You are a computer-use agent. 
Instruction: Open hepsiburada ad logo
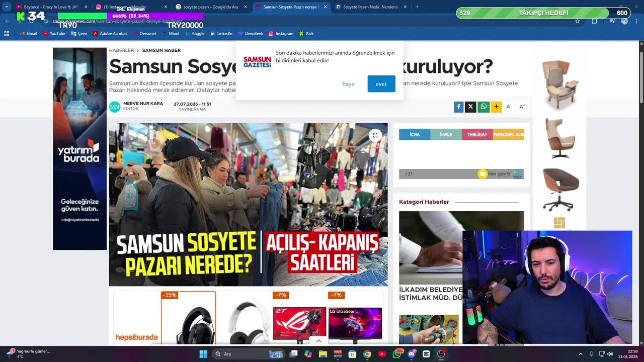137,337
